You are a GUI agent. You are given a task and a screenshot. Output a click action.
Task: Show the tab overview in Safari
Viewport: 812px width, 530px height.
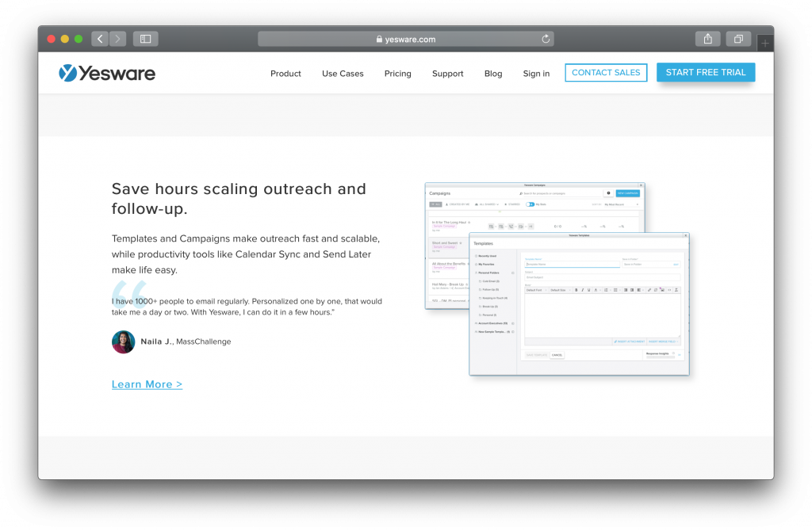(738, 39)
